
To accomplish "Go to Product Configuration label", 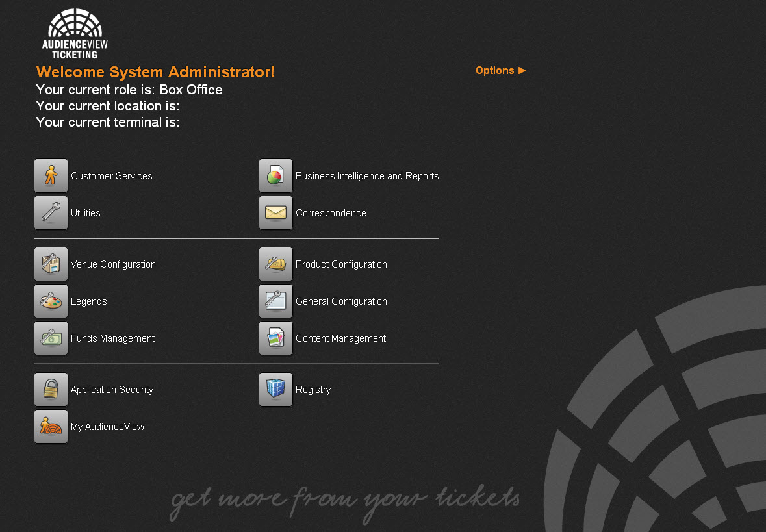I will [341, 264].
